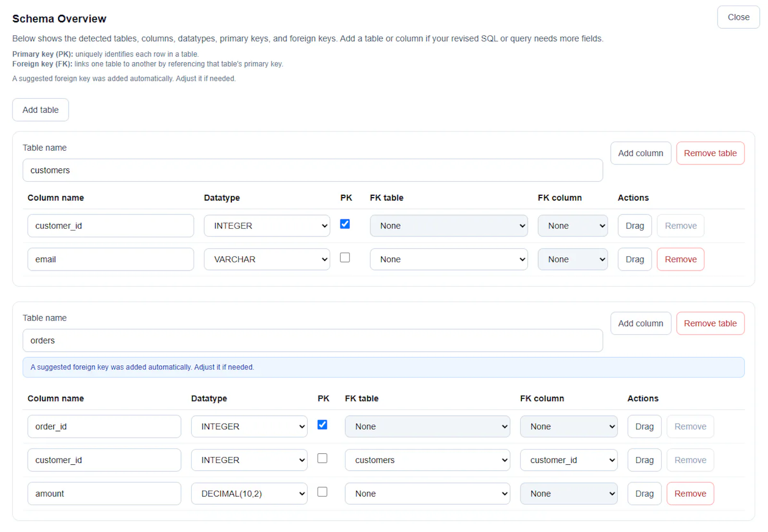Screen dimensions: 768x532
Task: Open datatype dropdown for order_id
Action: point(249,426)
